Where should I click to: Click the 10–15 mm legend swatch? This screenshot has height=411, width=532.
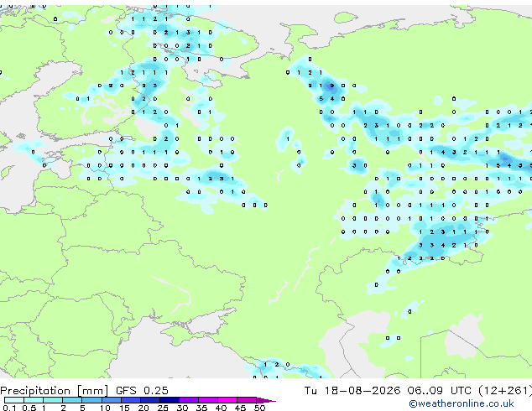112,400
